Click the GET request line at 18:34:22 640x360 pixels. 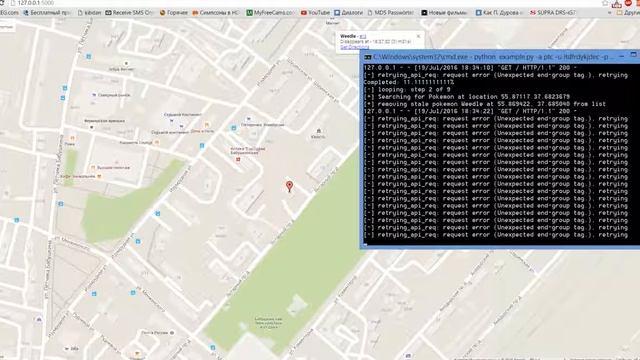pyautogui.click(x=470, y=111)
